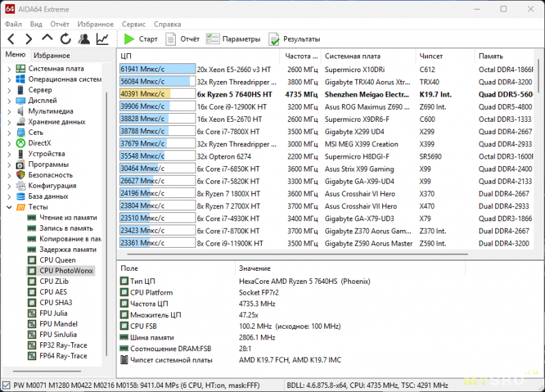Click the sidebar tree horizontal scrollbar
Viewport: 545px width, 392px height.
click(47, 371)
